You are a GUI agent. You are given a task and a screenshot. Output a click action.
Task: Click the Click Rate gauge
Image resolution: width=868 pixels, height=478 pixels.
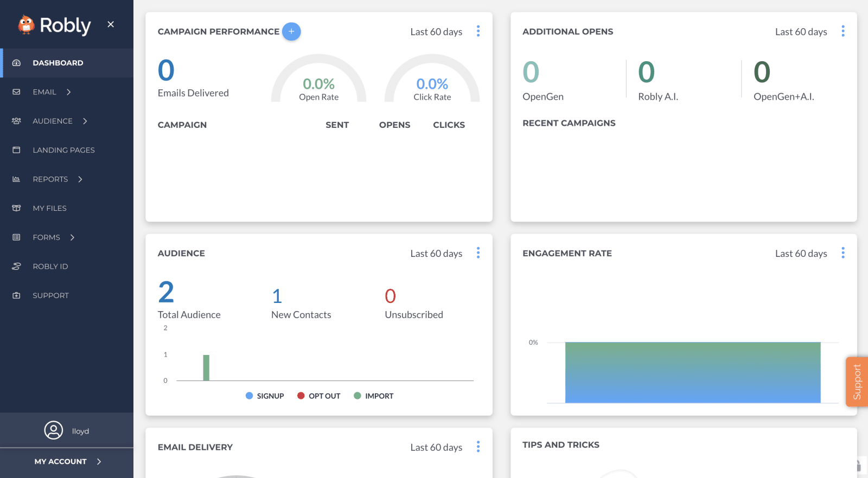(432, 79)
